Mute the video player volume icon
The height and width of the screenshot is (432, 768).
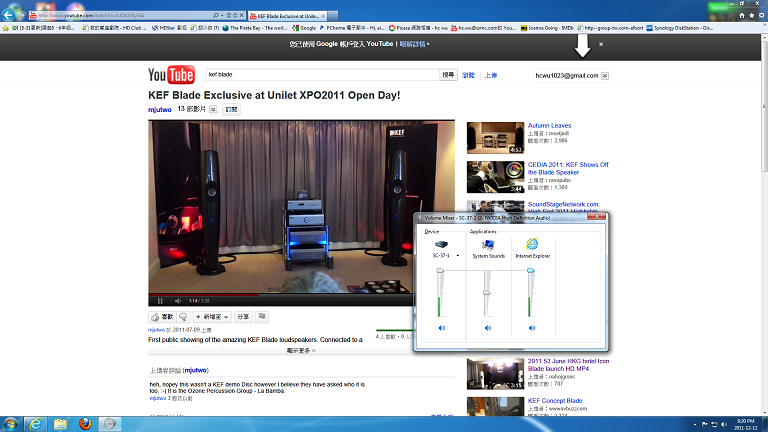179,300
